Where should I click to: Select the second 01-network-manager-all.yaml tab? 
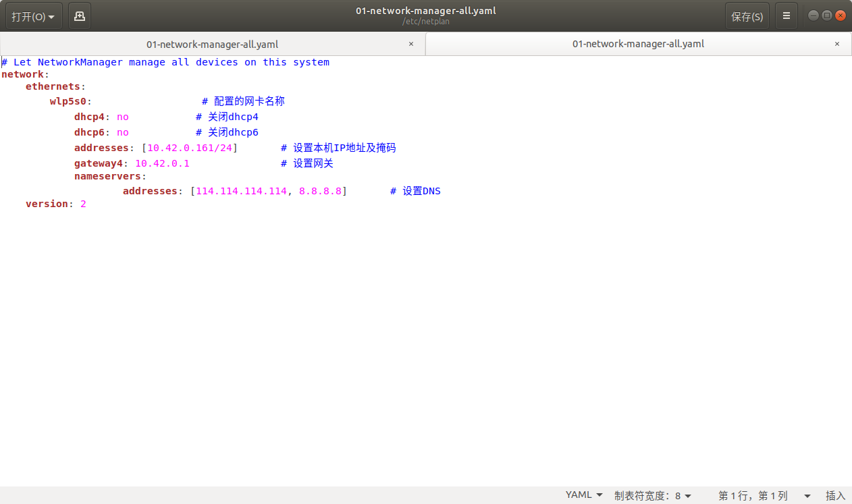point(638,44)
